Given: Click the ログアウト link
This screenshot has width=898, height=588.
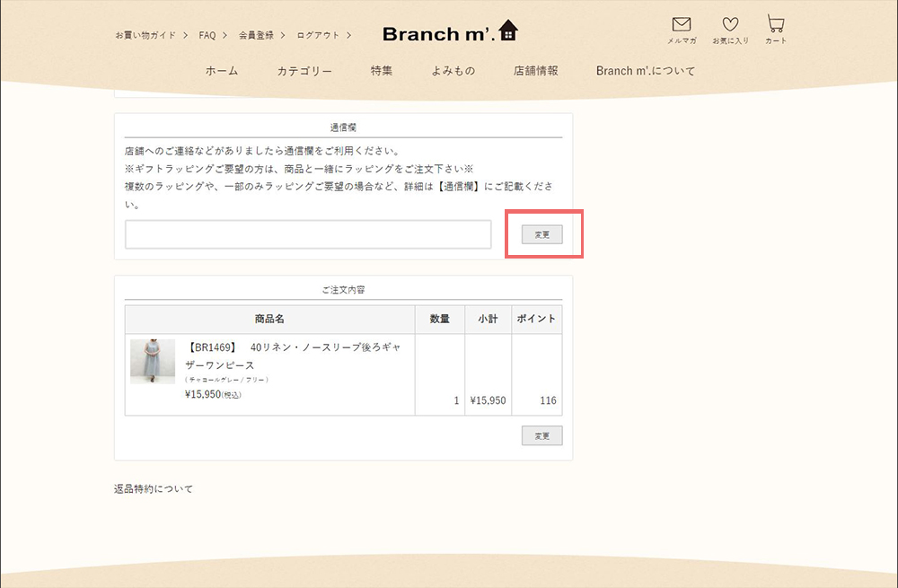Looking at the screenshot, I should point(318,36).
